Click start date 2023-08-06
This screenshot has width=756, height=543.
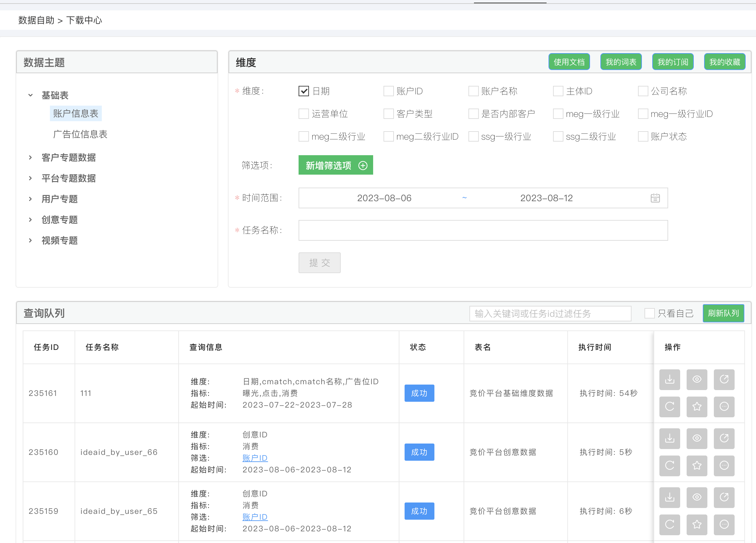(384, 198)
